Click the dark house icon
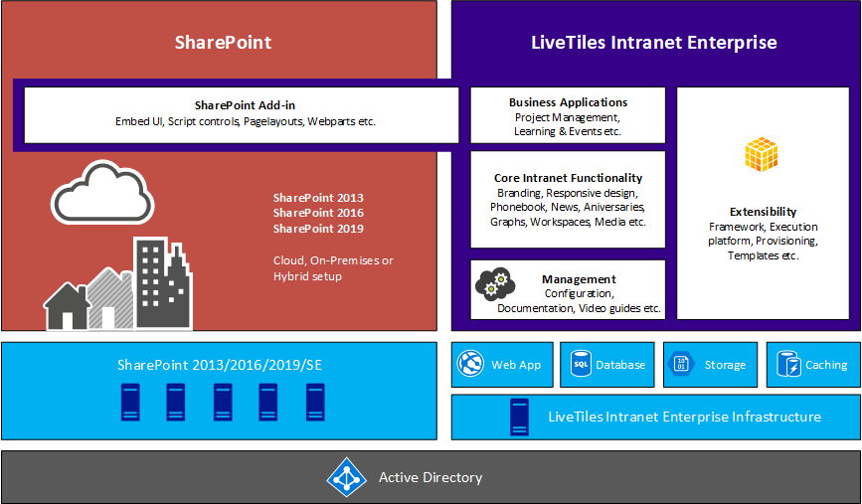Viewport: 862px width, 504px height. (67, 306)
